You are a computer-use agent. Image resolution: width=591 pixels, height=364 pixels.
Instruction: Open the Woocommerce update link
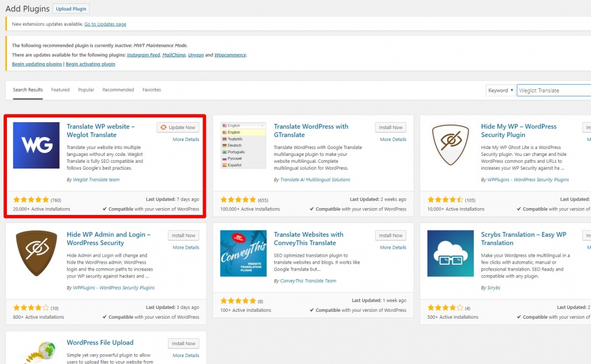coord(230,55)
